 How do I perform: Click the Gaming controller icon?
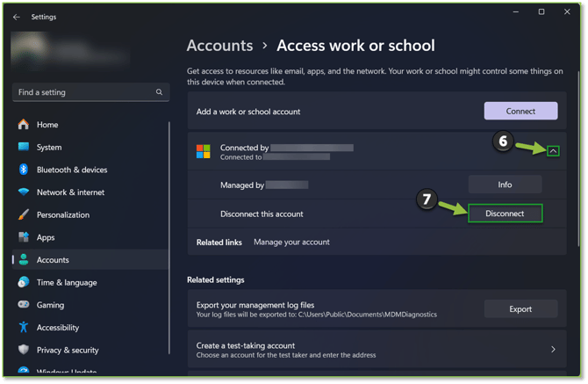23,305
